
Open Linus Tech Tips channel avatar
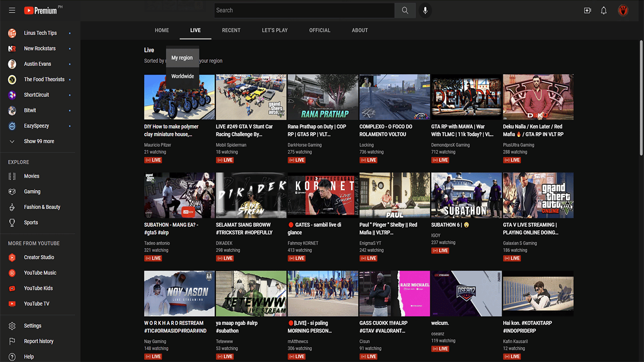pyautogui.click(x=12, y=33)
